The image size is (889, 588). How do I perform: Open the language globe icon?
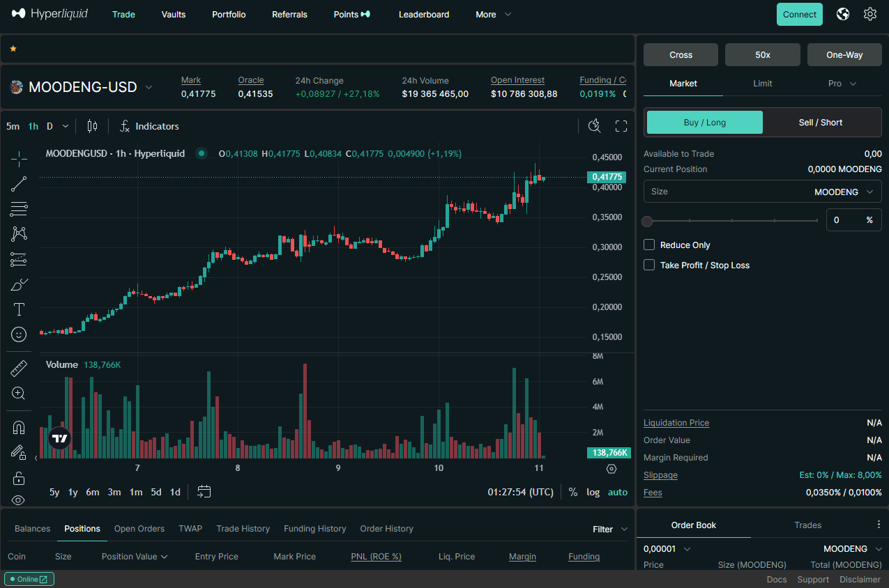coord(843,14)
